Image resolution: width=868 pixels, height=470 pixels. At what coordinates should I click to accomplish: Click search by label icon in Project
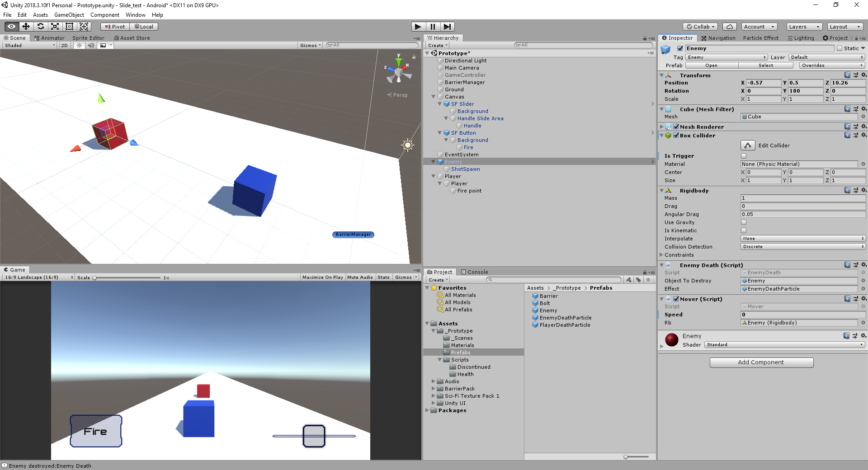(x=638, y=280)
